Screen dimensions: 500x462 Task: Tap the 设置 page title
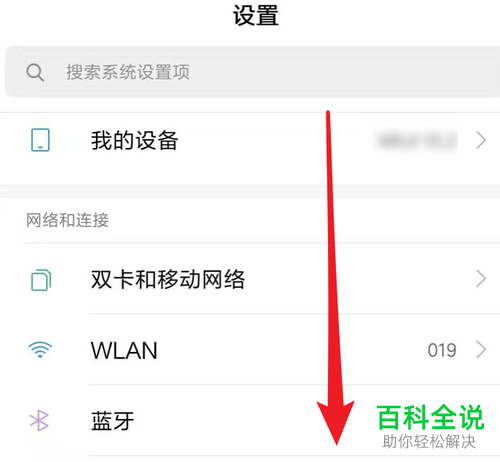tap(256, 15)
